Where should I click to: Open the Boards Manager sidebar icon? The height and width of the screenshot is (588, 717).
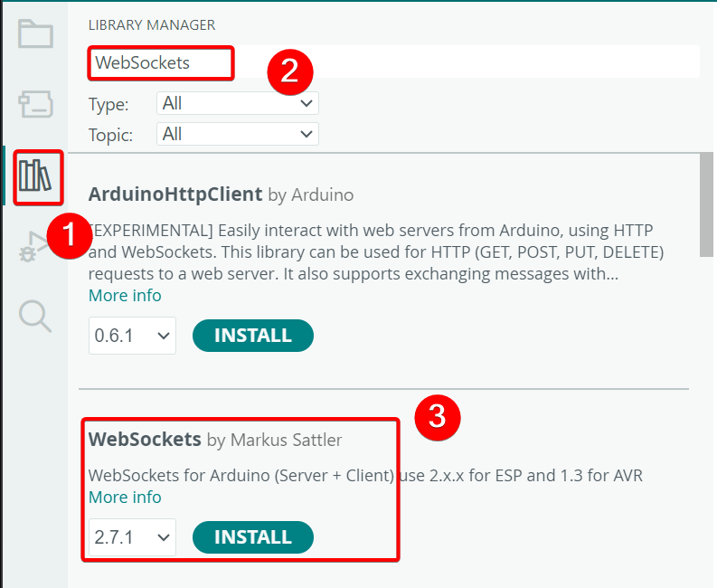[35, 105]
